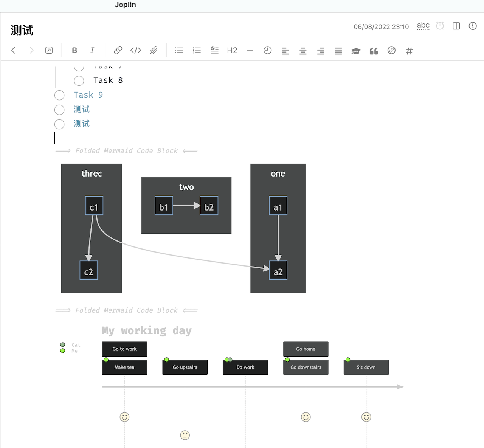The image size is (484, 448).
Task: Click the circular link toolbar icon
Action: click(x=391, y=50)
